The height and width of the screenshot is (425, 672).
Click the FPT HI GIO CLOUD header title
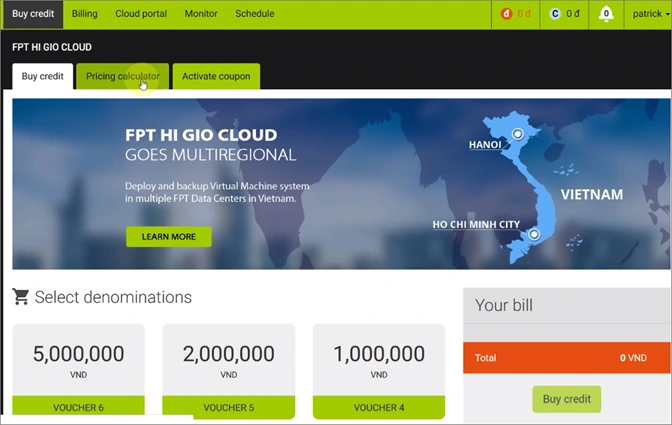coord(52,47)
